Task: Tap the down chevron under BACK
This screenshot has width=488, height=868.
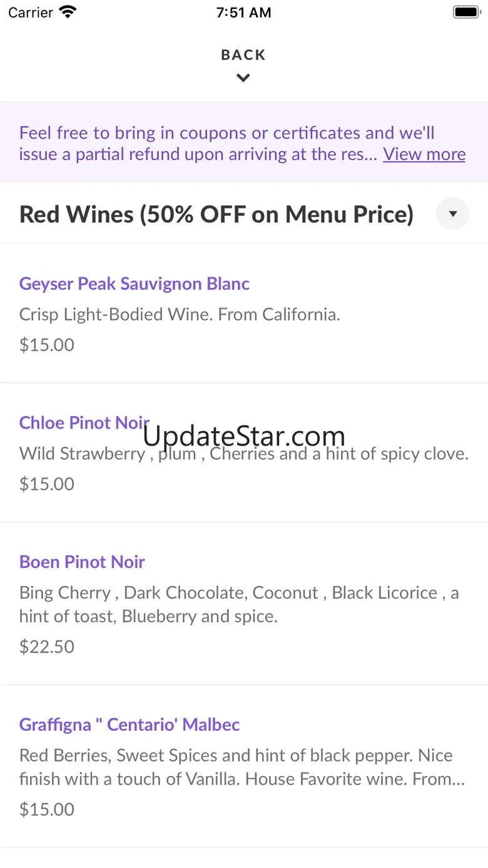Action: point(243,78)
